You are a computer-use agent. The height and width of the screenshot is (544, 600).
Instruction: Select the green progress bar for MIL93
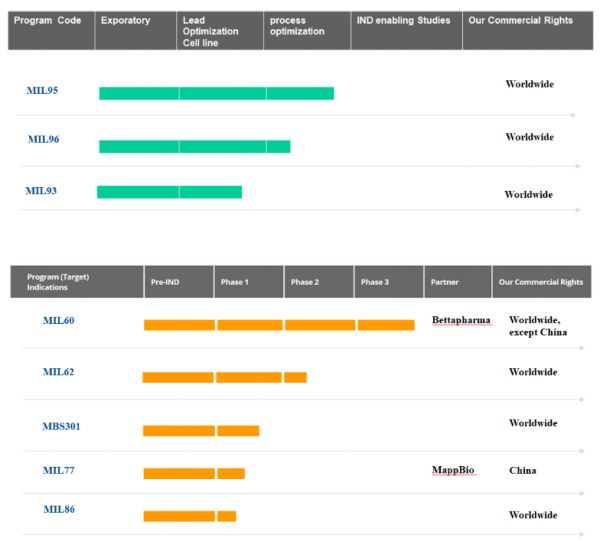point(169,192)
